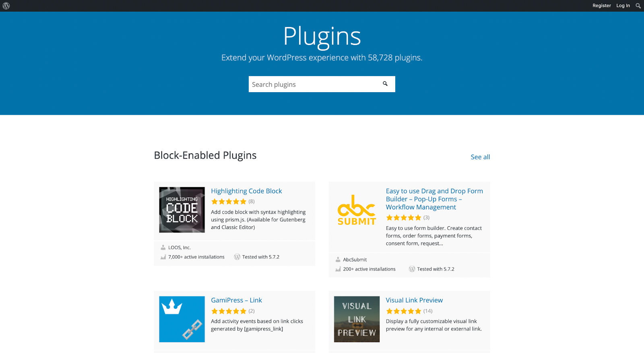Click the rating count link showing (14)
Image resolution: width=644 pixels, height=353 pixels.
(428, 311)
